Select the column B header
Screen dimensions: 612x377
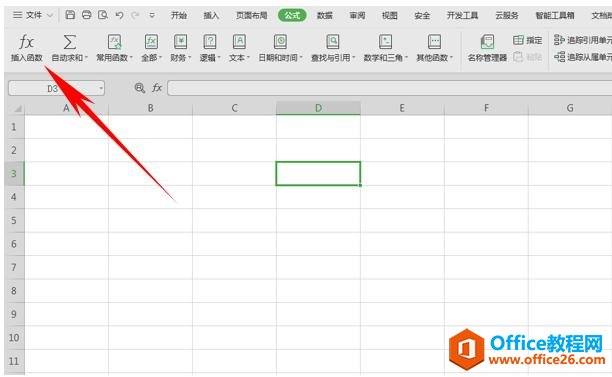[150, 108]
